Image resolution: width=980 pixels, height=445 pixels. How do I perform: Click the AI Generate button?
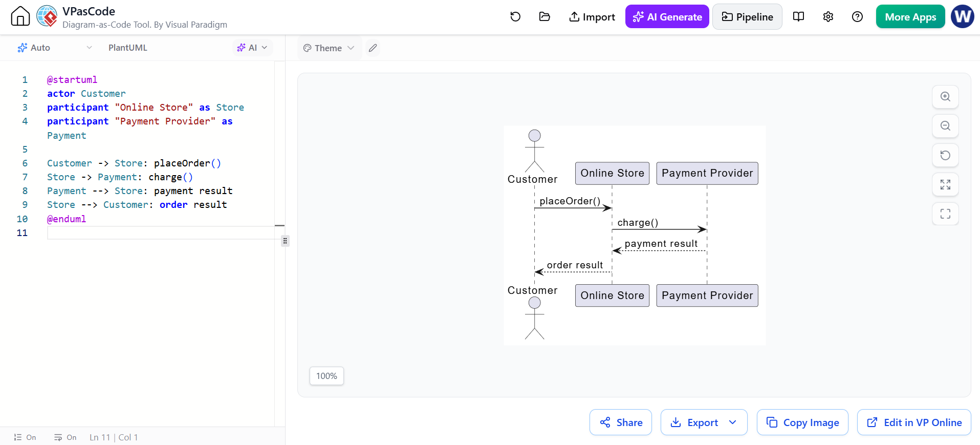click(667, 17)
